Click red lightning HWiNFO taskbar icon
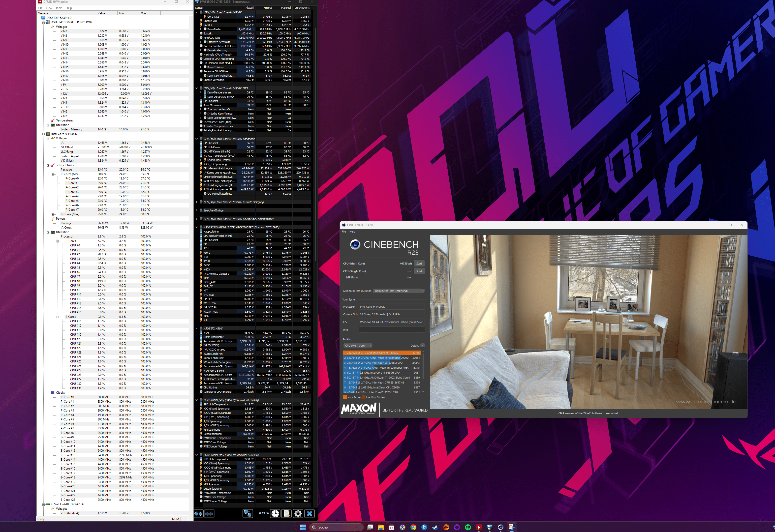 click(479, 527)
